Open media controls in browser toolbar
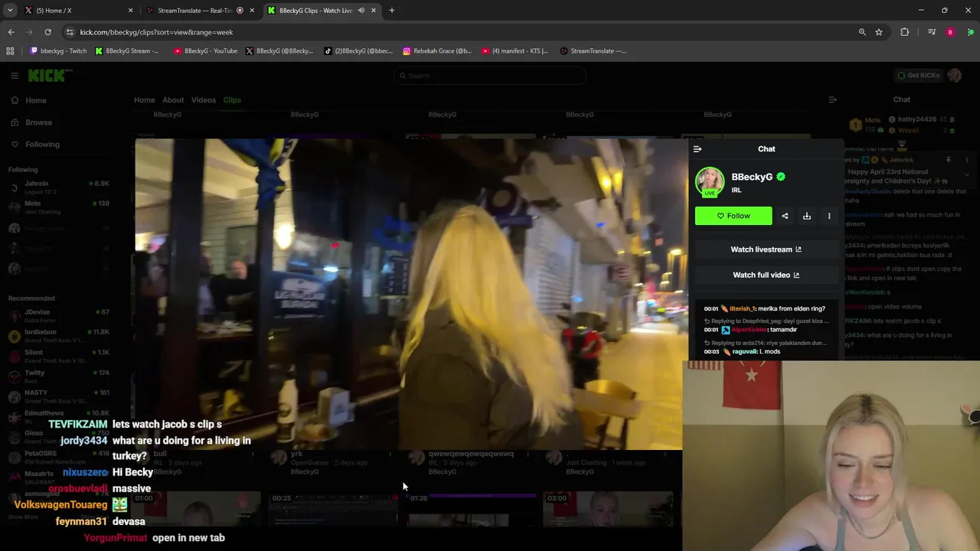Viewport: 980px width, 551px height. coord(932,32)
